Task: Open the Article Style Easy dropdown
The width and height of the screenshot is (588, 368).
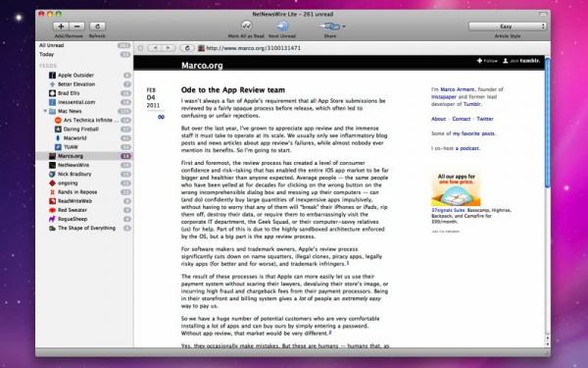Action: (x=508, y=26)
